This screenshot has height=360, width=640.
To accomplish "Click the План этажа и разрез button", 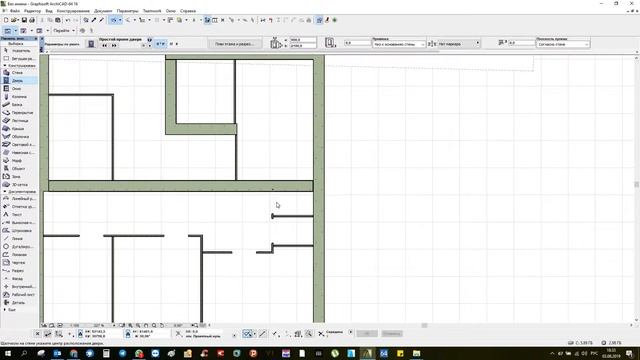I will pos(234,44).
